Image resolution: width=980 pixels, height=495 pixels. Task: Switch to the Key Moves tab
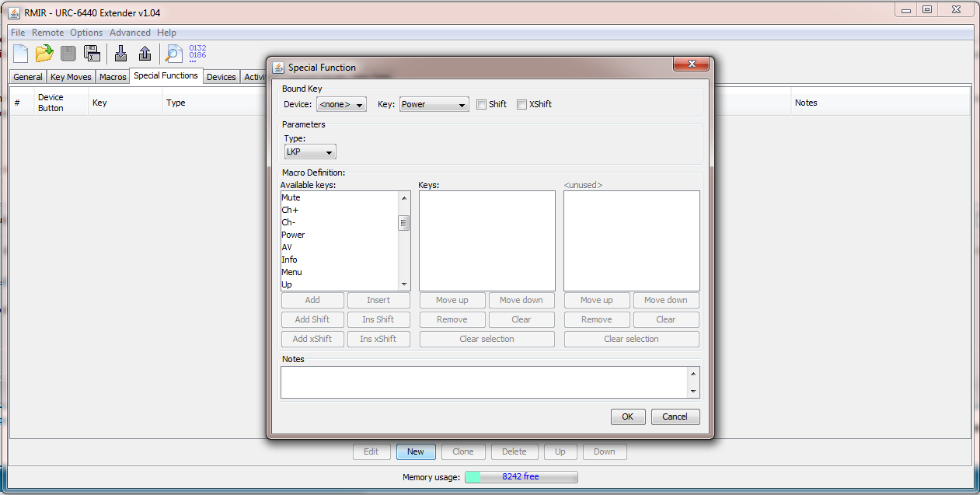click(x=71, y=77)
